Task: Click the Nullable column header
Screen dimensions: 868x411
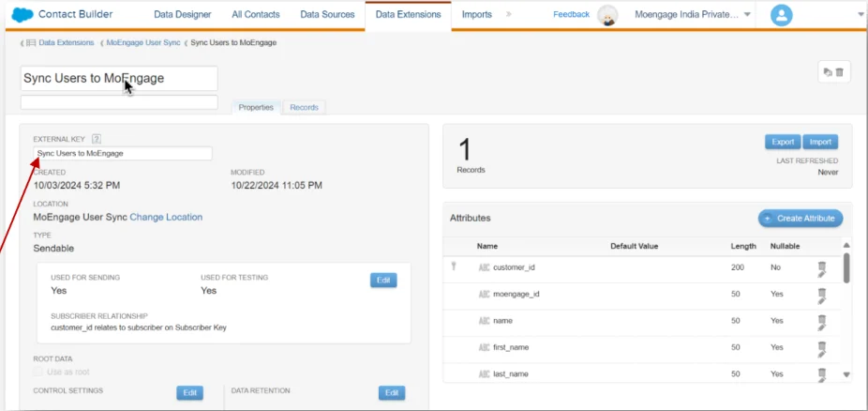Action: 785,246
